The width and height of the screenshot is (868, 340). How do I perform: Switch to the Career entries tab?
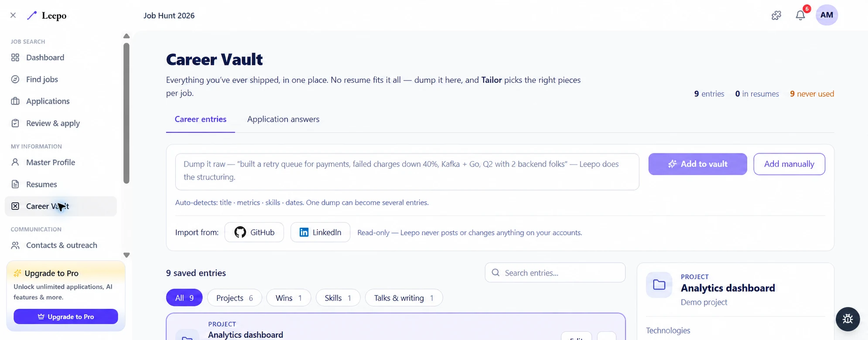tap(201, 119)
